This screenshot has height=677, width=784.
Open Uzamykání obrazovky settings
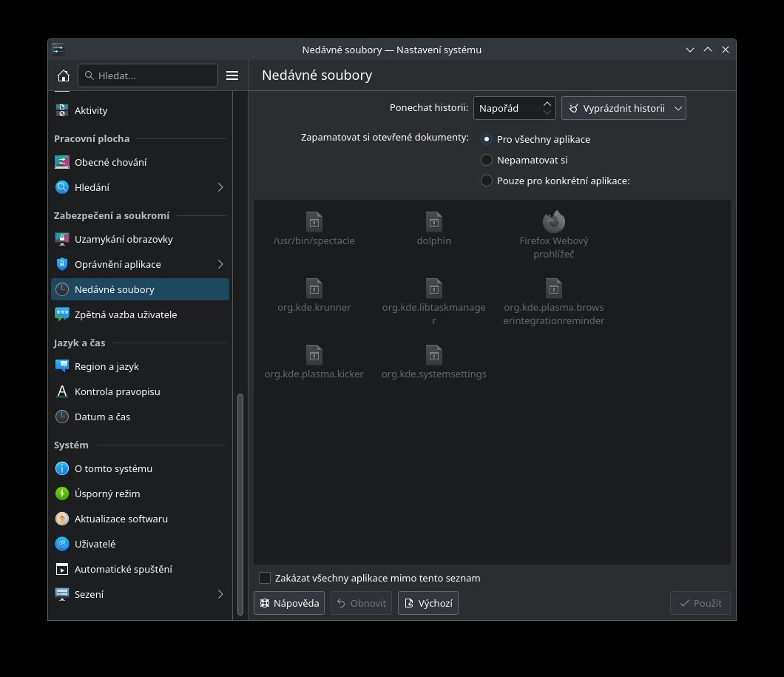click(124, 239)
